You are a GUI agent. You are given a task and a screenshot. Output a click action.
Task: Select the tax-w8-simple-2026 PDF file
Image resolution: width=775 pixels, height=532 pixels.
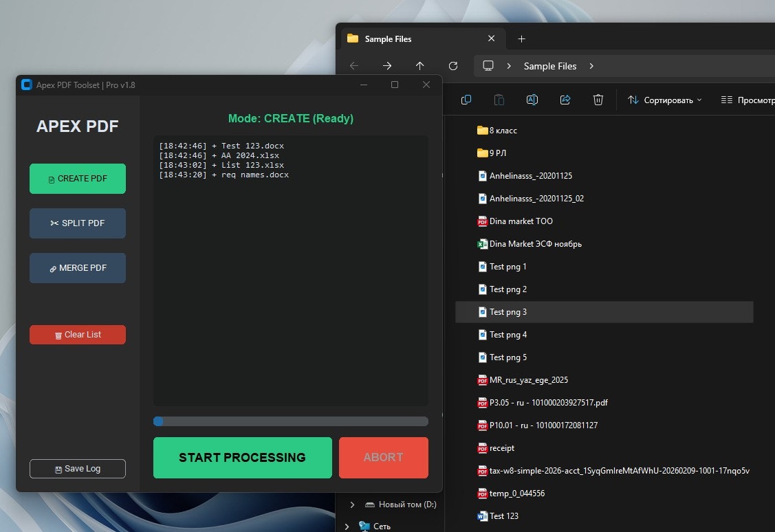[x=604, y=471]
